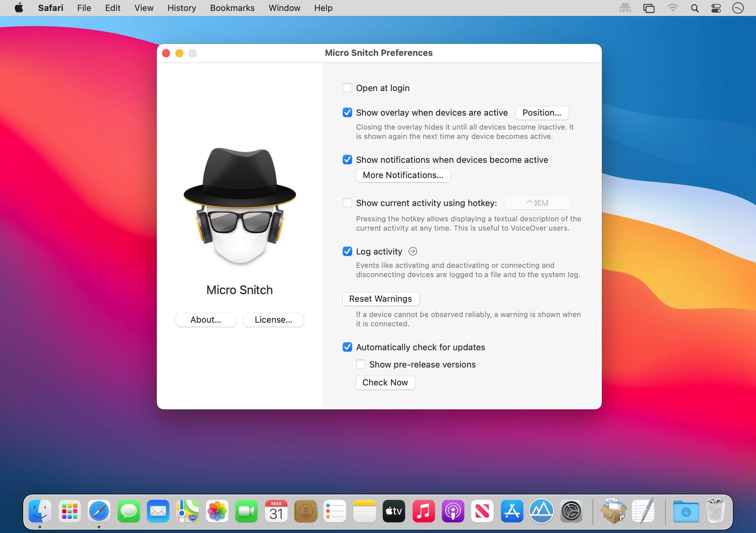Image resolution: width=756 pixels, height=533 pixels.
Task: Open the App Store Dock icon
Action: (512, 511)
